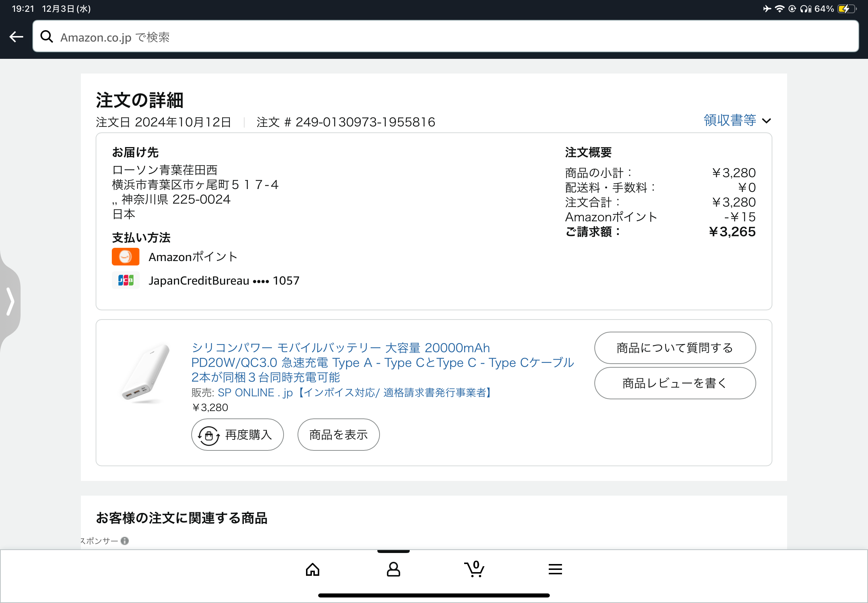This screenshot has width=868, height=603.
Task: Expand the left side panel handle
Action: pyautogui.click(x=10, y=301)
